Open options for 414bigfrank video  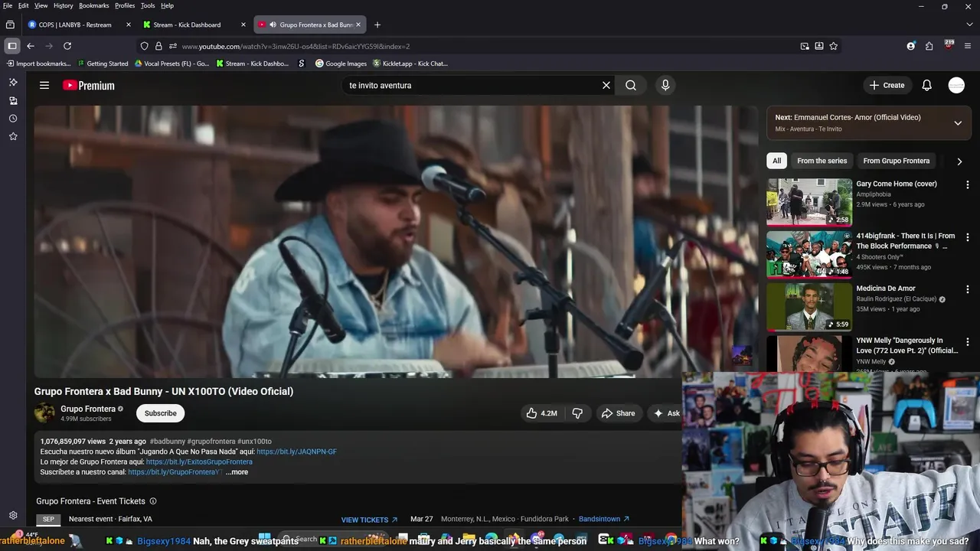point(967,237)
